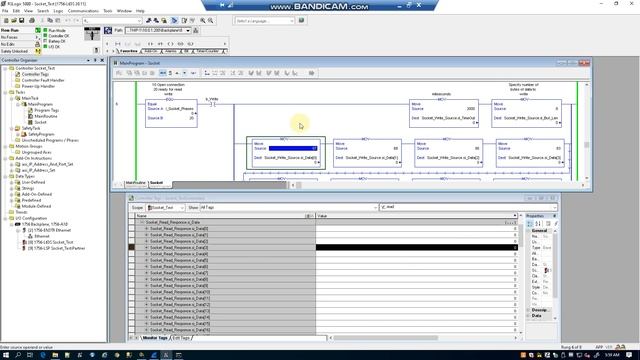Expand the Predefined data types node
Screen dimensions: 640x360
(11, 200)
